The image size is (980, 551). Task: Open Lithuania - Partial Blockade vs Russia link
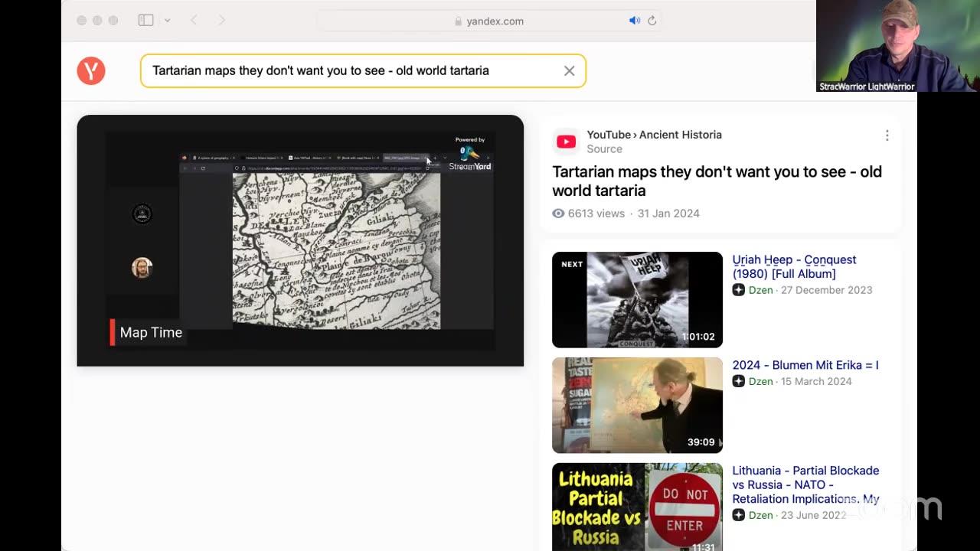tap(805, 484)
